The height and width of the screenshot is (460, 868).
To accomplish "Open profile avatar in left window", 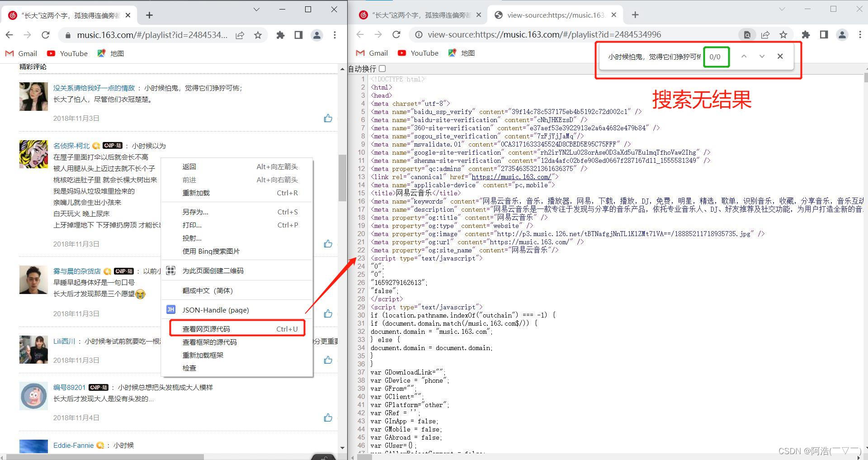I will (317, 35).
